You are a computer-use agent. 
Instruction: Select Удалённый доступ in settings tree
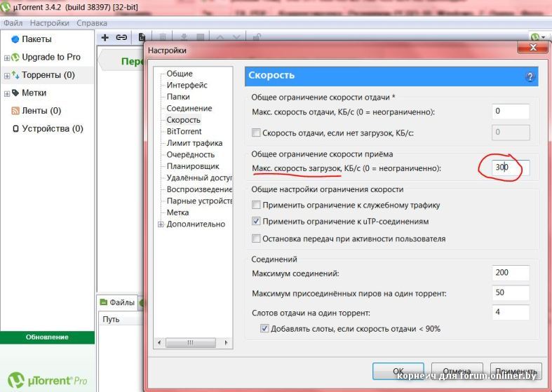(x=199, y=178)
